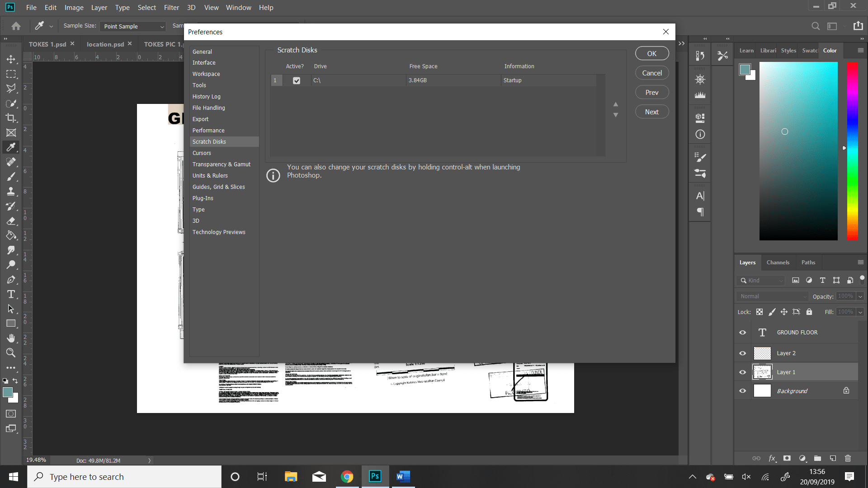
Task: Open the Filter menu
Action: click(x=171, y=7)
